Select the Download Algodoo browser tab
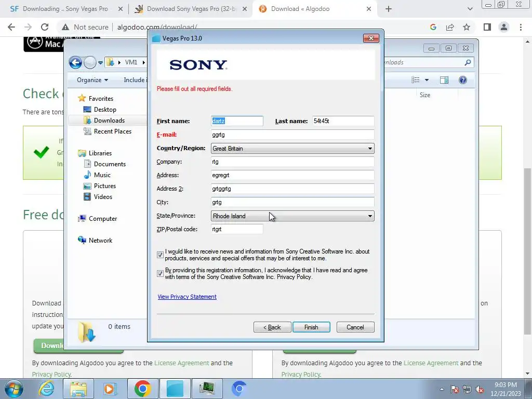The height and width of the screenshot is (399, 532). coord(315,9)
